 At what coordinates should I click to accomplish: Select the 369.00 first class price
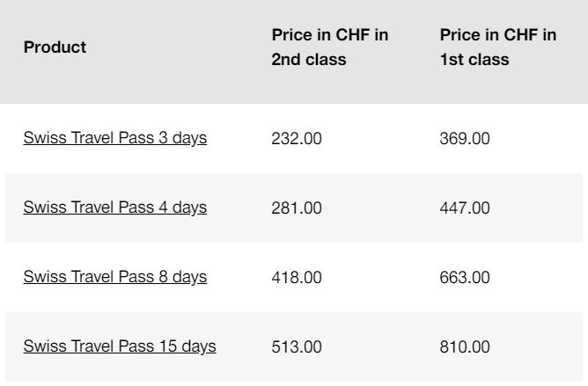coord(465,139)
